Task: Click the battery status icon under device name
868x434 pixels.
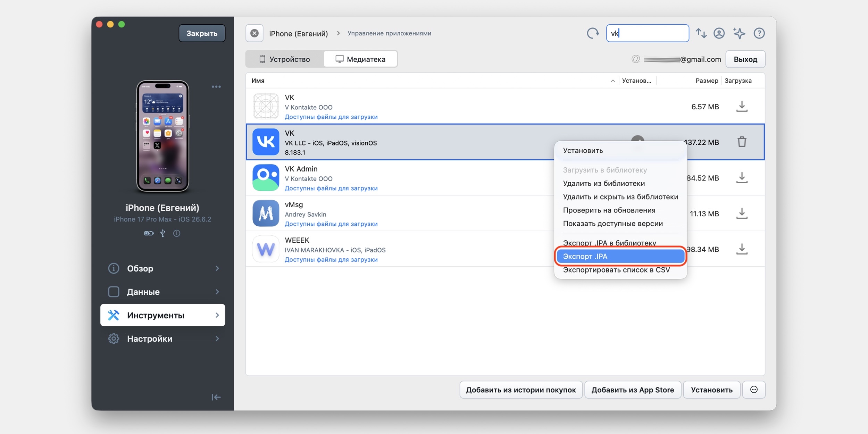Action: point(149,233)
